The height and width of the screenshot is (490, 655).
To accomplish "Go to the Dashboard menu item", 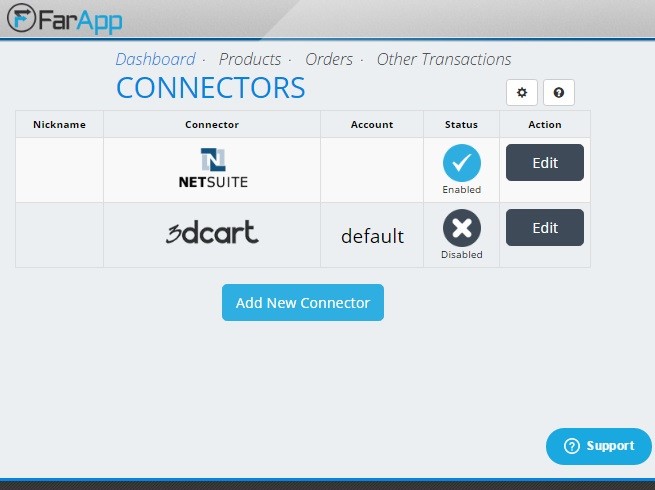I will tap(155, 59).
